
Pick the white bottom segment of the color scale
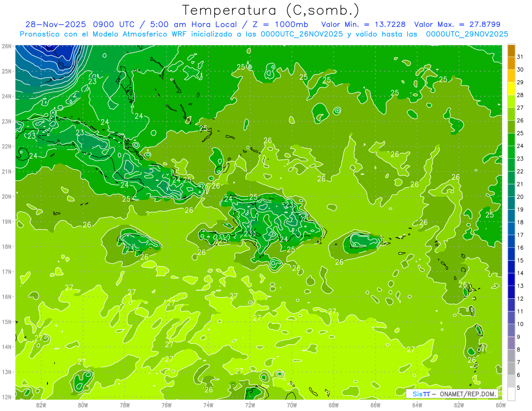511,394
